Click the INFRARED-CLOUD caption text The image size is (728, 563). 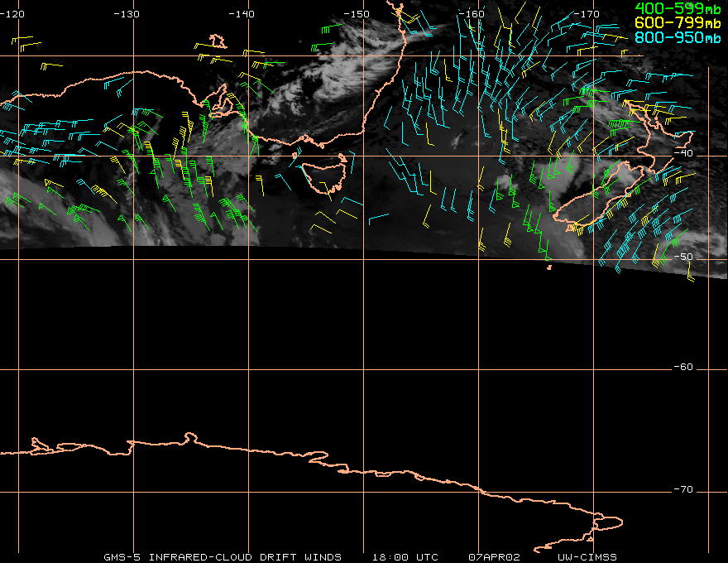coord(200,557)
